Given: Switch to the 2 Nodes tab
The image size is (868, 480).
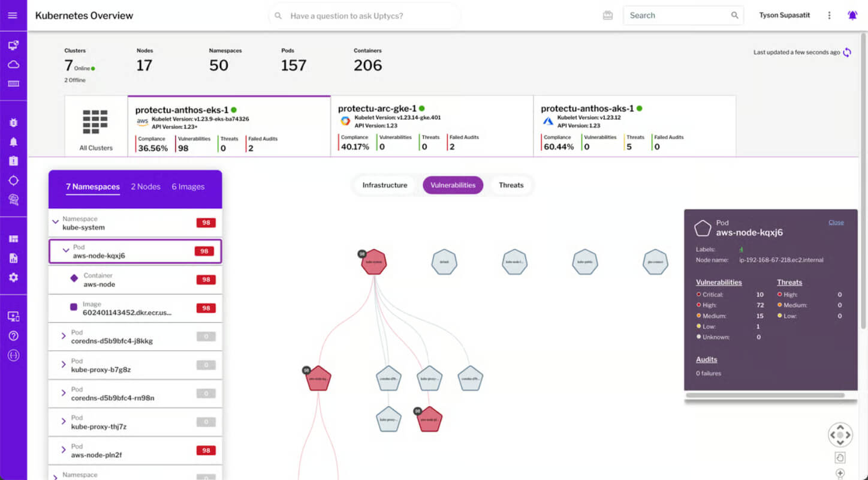Looking at the screenshot, I should [146, 187].
